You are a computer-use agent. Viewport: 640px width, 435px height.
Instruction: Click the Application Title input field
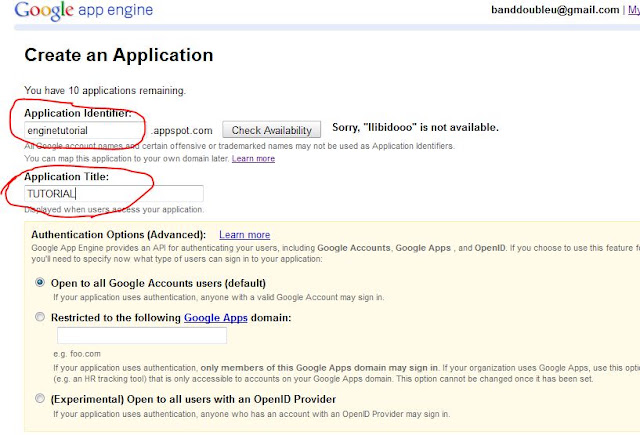[114, 193]
